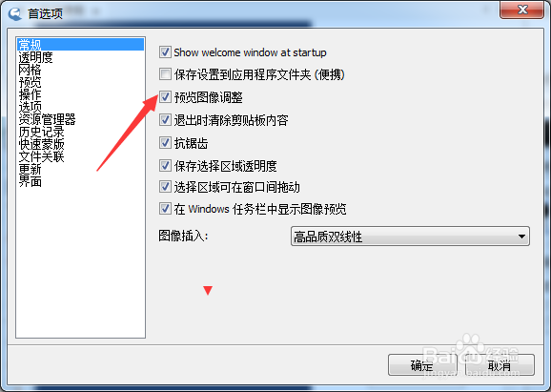Select 透明度 in the category list

(35, 57)
